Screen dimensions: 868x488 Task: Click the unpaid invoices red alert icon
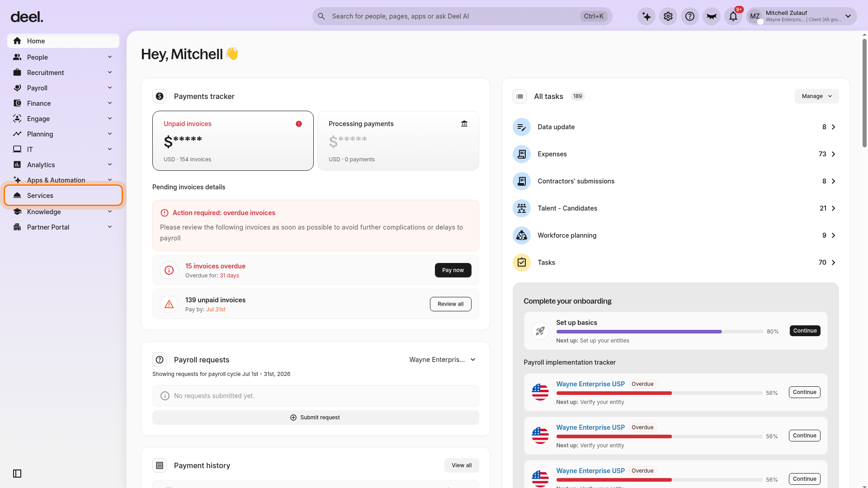299,124
